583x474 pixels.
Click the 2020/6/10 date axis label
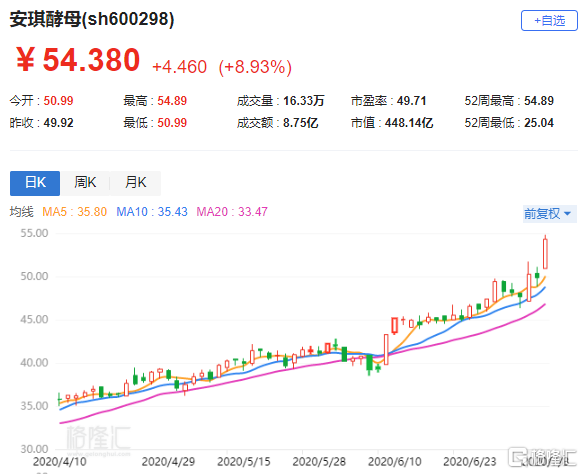[x=394, y=462]
